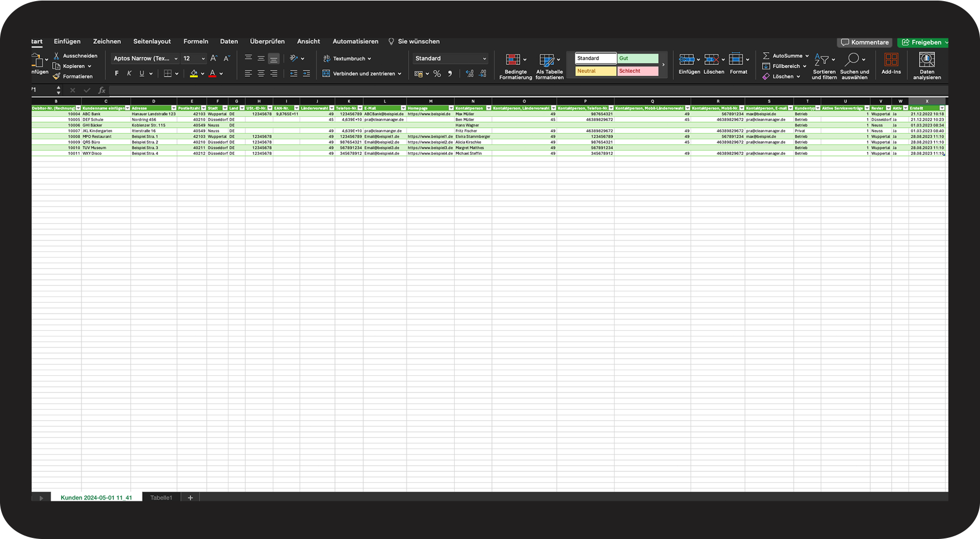This screenshot has width=980, height=539.
Task: Add a new sheet with plus button
Action: 190,498
